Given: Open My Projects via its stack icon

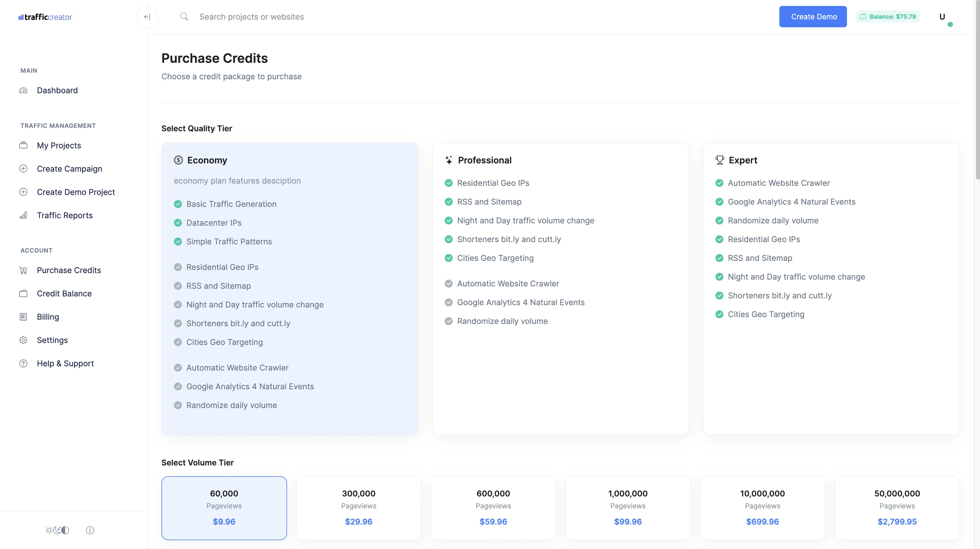Looking at the screenshot, I should click(x=23, y=146).
